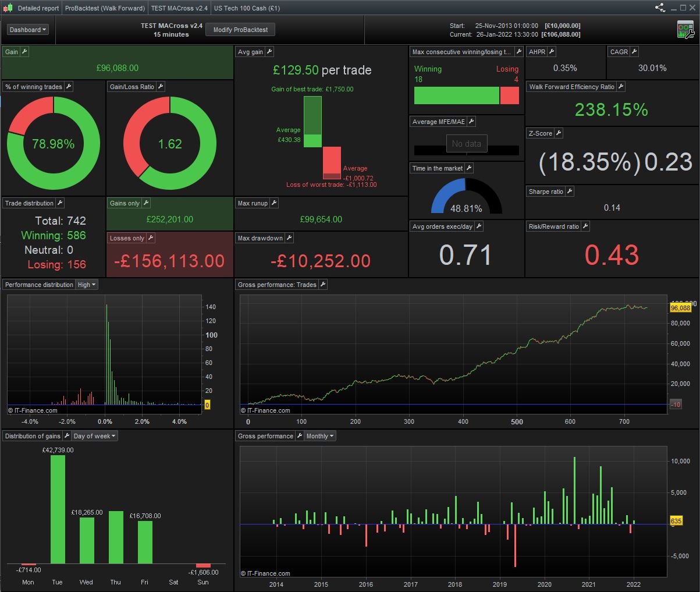The height and width of the screenshot is (592, 700).
Task: Click the Trade distribution wrench icon
Action: (x=59, y=203)
